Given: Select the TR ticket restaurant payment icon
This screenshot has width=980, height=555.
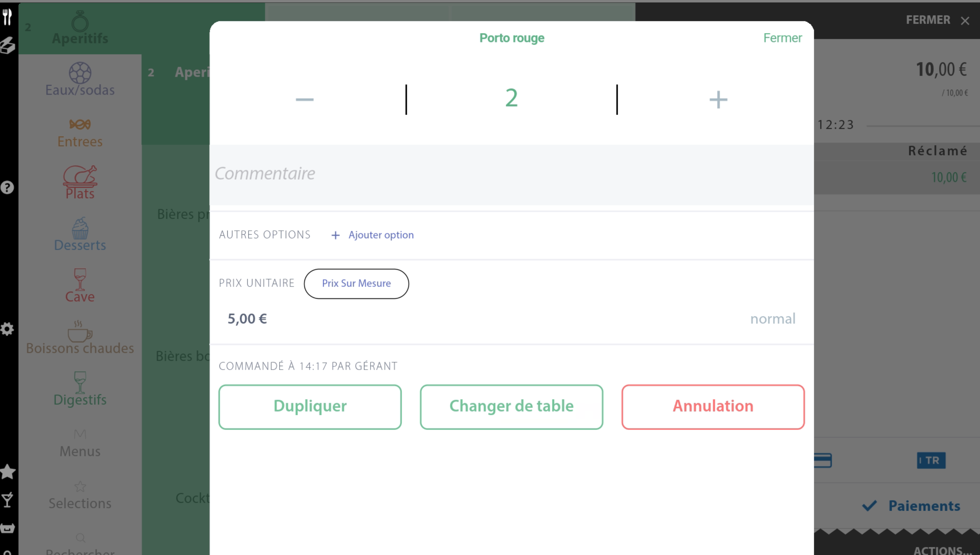Looking at the screenshot, I should click(x=931, y=460).
